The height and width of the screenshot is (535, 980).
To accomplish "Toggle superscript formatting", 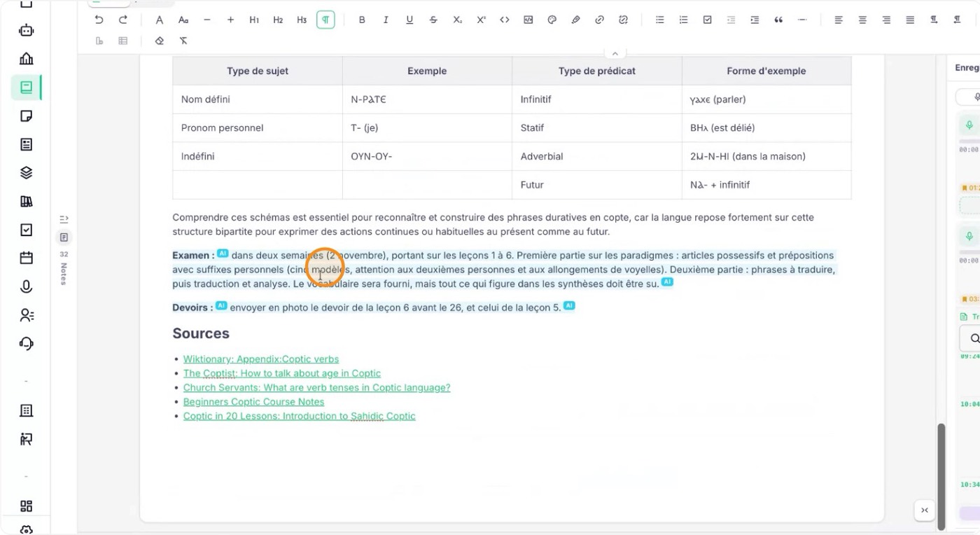I will (481, 20).
